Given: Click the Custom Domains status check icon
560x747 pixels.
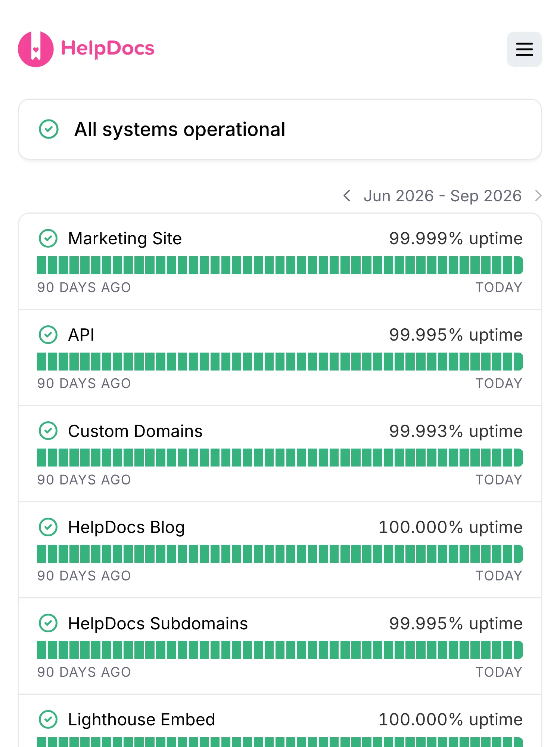Looking at the screenshot, I should pos(48,431).
